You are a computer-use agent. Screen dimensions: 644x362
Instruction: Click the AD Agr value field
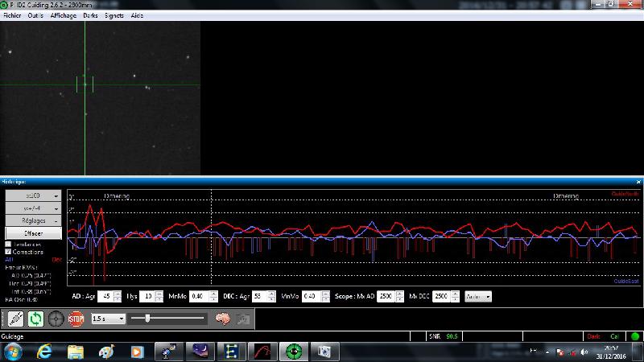tap(105, 296)
